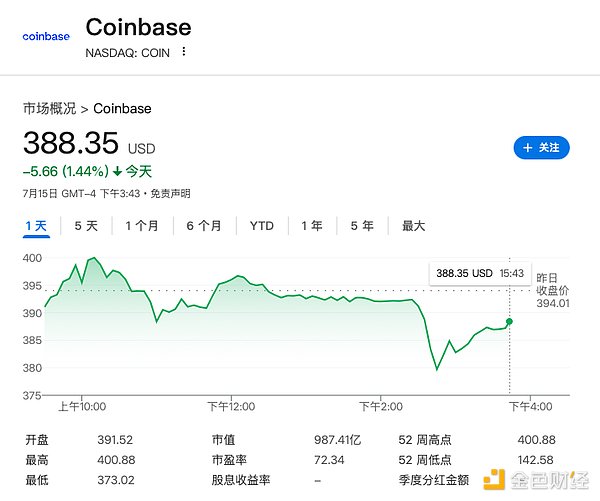Screen dimensions: 600x501
Task: Open the 市场概况 breadcrumb link
Action: 49,108
